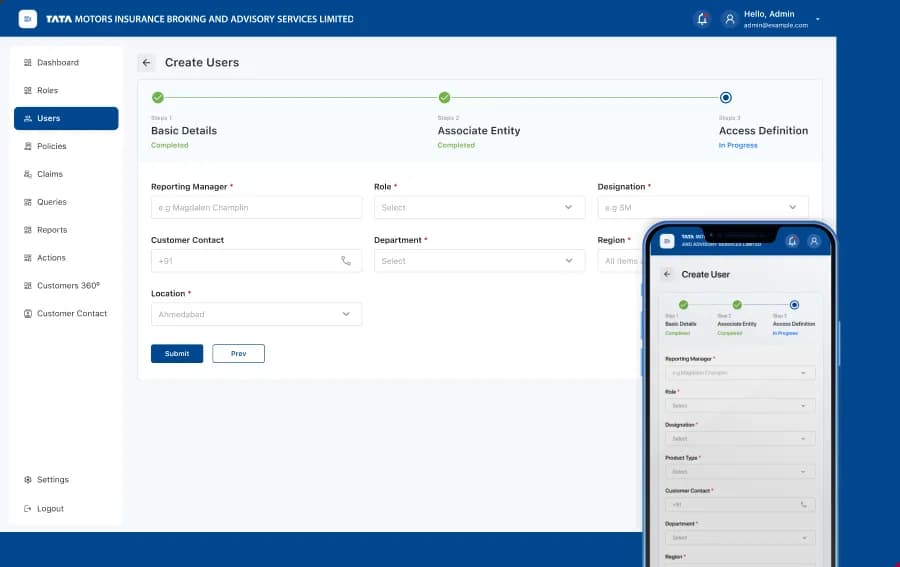Click the Admin avatar icon in header
900x567 pixels.
[730, 19]
